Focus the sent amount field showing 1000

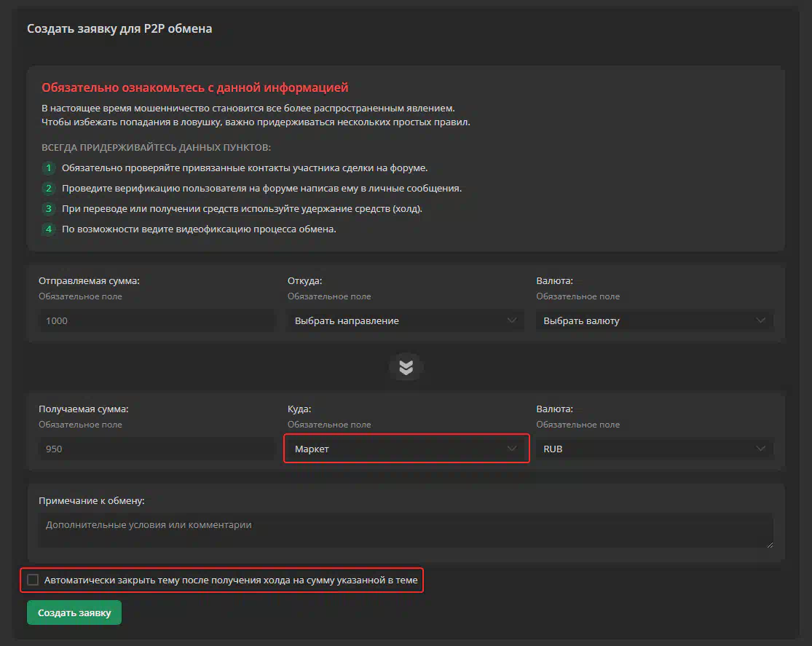[157, 320]
